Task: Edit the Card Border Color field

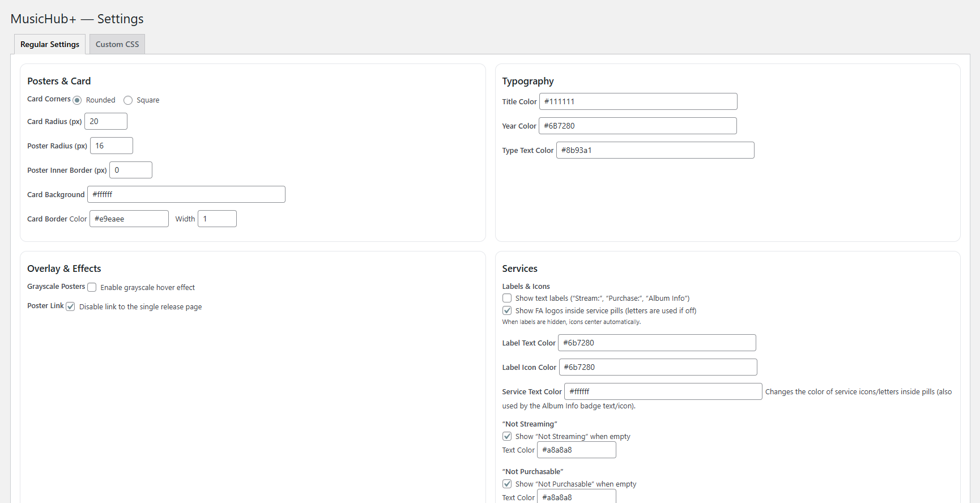Action: click(x=129, y=219)
